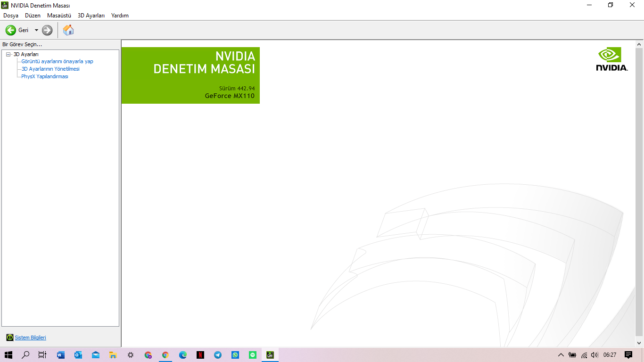644x362 pixels.
Task: Open Settings gear on the taskbar
Action: (131, 355)
